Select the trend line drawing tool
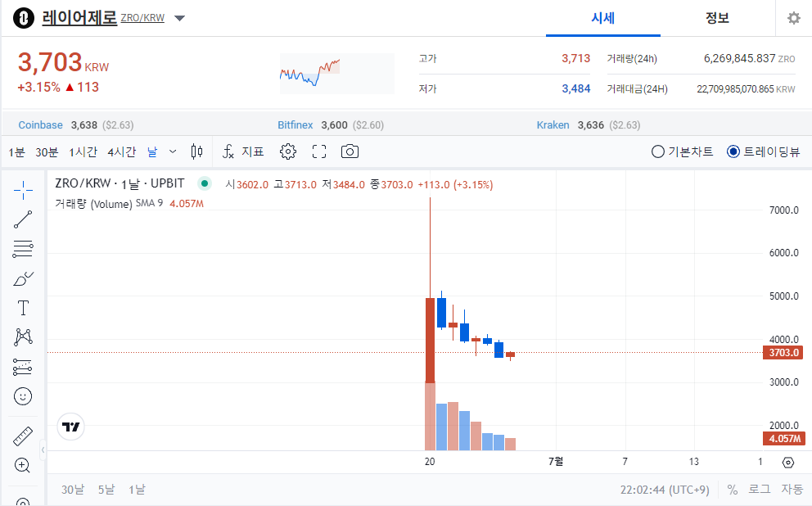This screenshot has width=812, height=506. pos(22,219)
